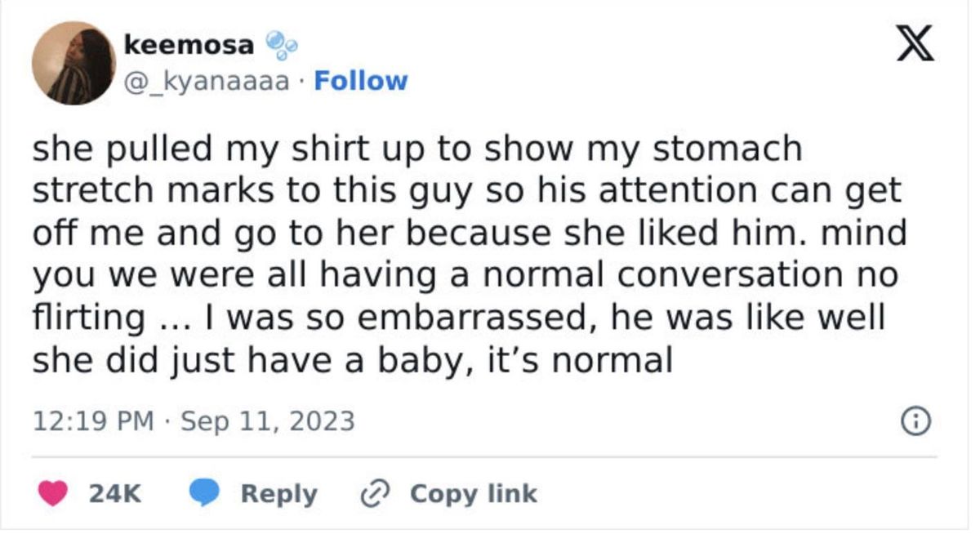This screenshot has height=534, width=980.
Task: Open the keemosa display name
Action: 189,45
